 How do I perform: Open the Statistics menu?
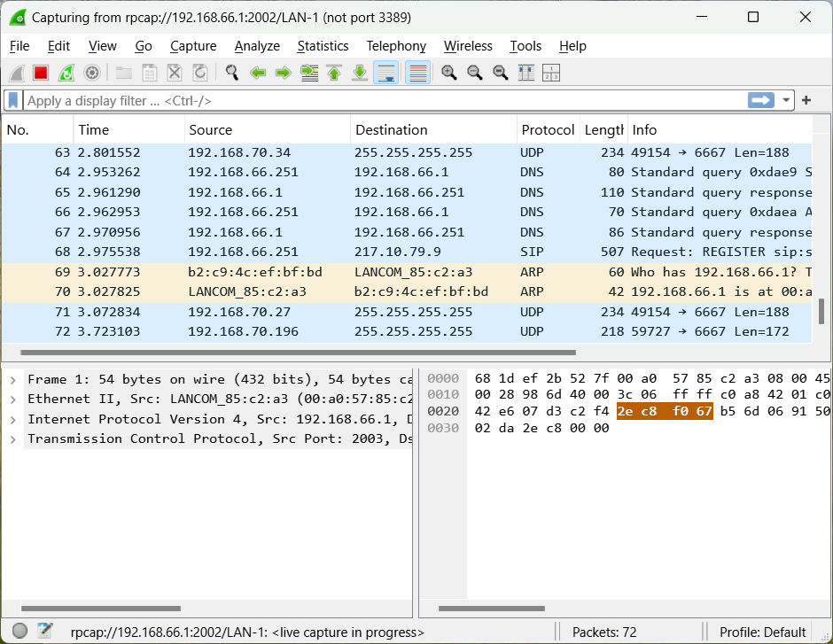pos(323,46)
